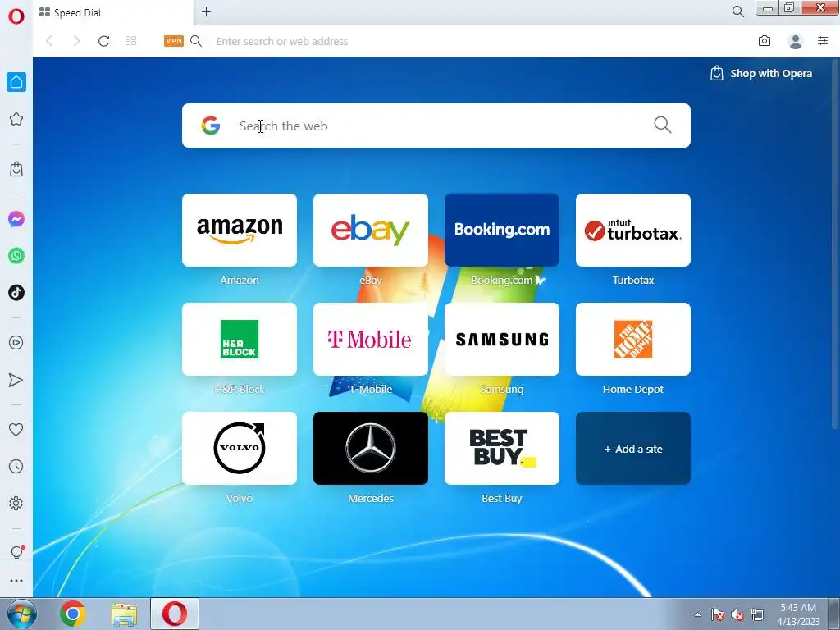Viewport: 840px width, 630px height.
Task: Open the eBay speed dial tile
Action: 371,230
